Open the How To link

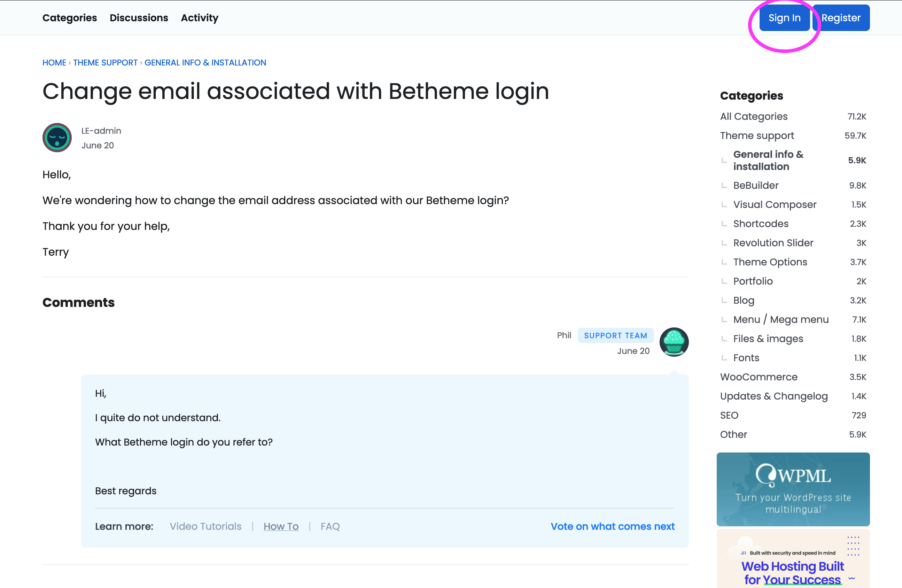point(281,526)
